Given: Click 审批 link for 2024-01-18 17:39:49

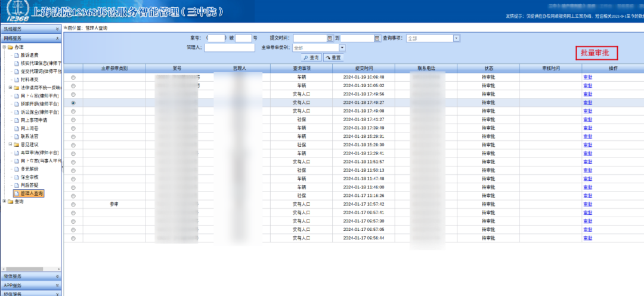Looking at the screenshot, I should [588, 128].
